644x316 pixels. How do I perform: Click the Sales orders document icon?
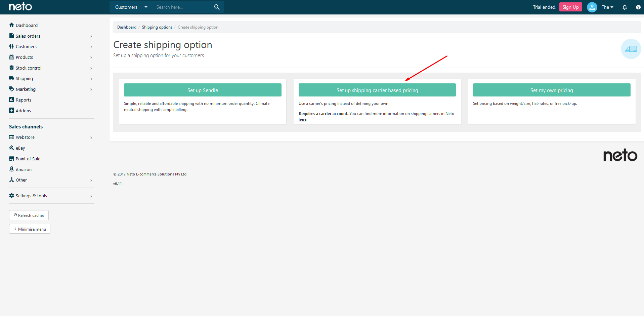[x=11, y=36]
